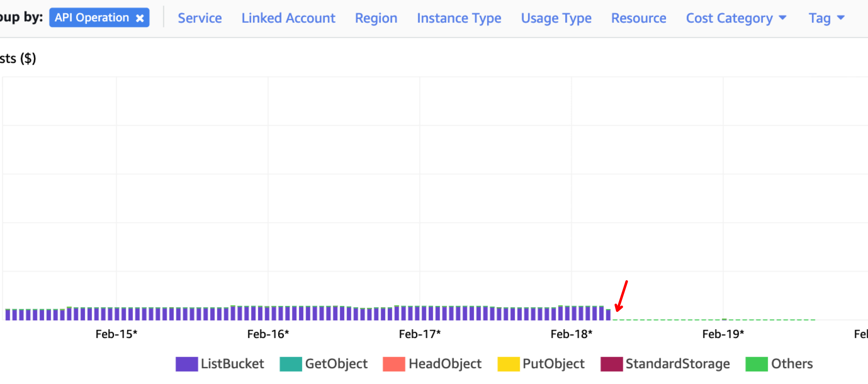
Task: Click the green Others legend swatch
Action: [756, 364]
